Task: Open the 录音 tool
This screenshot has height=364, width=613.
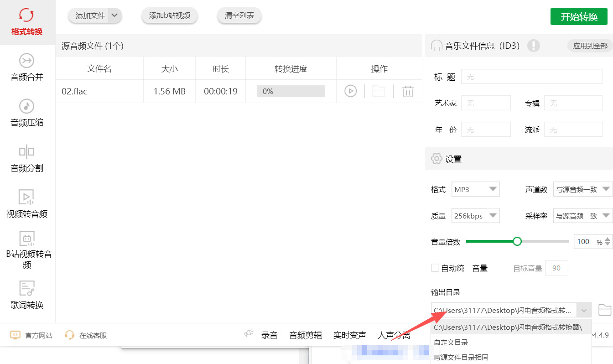Action: pos(270,335)
